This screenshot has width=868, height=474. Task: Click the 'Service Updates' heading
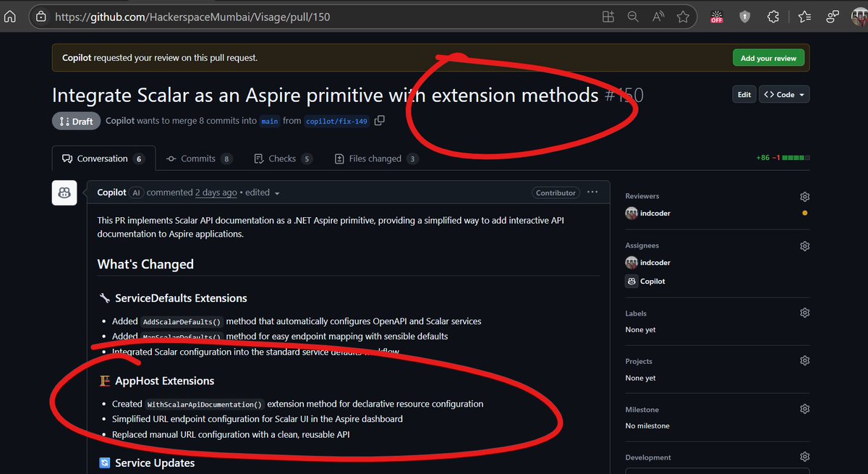point(155,463)
